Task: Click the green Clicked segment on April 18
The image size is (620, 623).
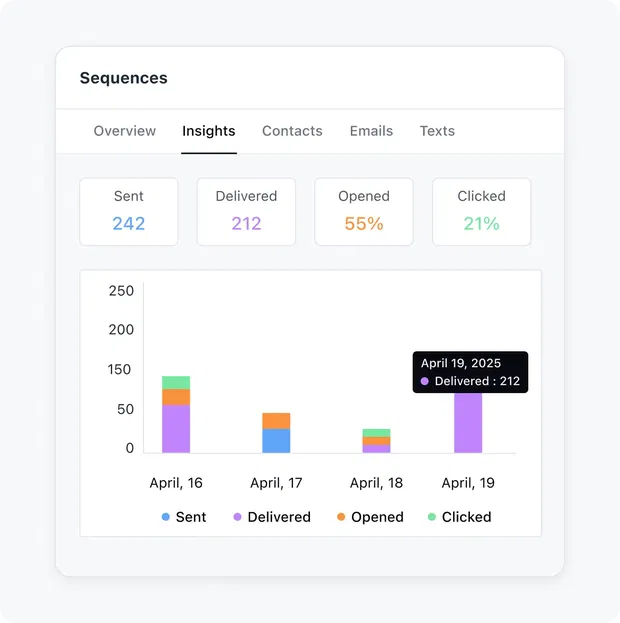Action: [x=376, y=433]
